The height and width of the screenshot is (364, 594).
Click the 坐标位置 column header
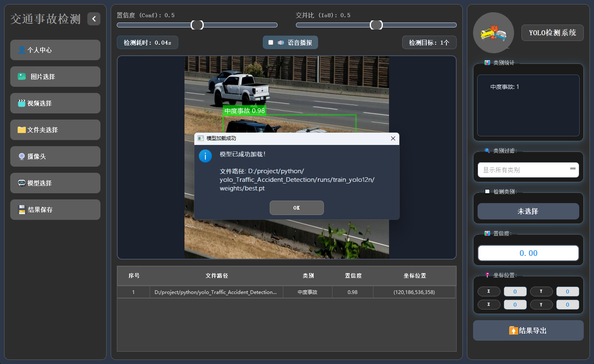coord(414,276)
